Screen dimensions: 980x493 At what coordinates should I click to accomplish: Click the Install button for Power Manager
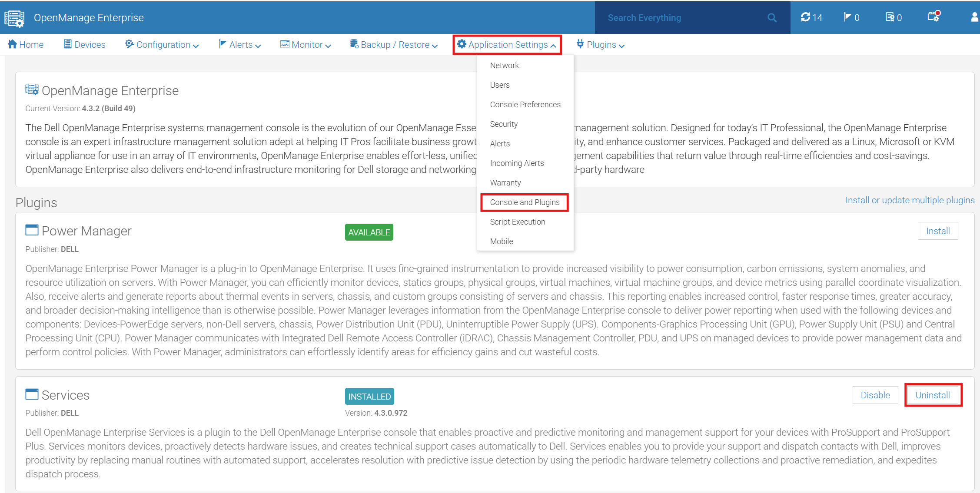(x=938, y=231)
